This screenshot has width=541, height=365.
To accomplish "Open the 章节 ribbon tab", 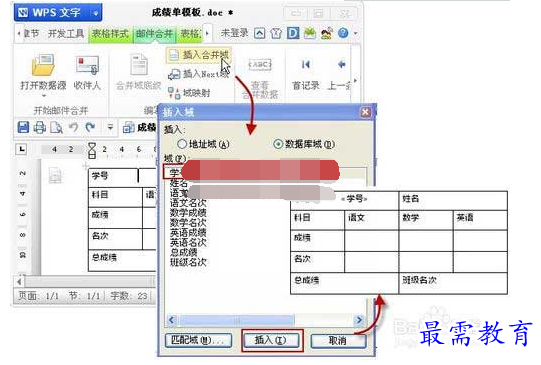I will [x=31, y=34].
